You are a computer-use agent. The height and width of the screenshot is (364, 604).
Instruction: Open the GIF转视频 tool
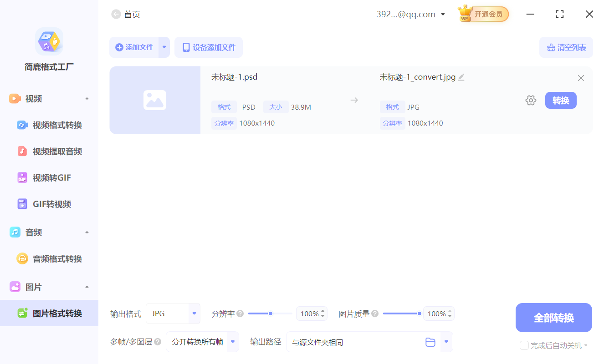click(50, 204)
